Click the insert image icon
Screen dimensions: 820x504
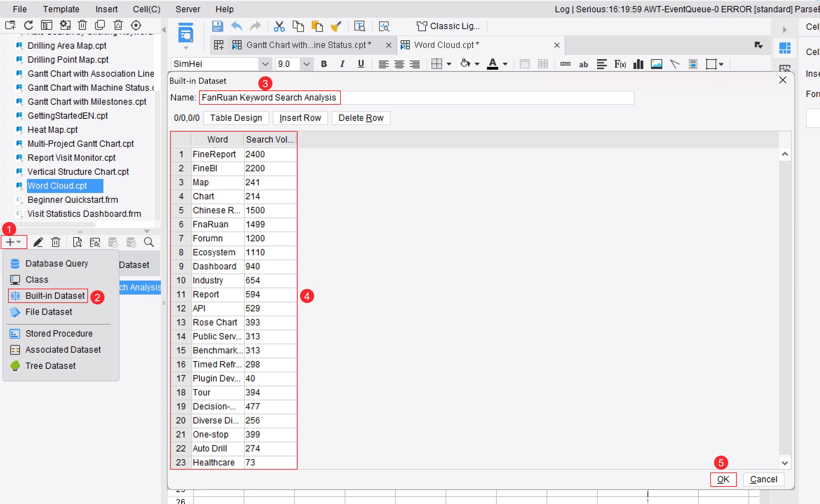(657, 64)
